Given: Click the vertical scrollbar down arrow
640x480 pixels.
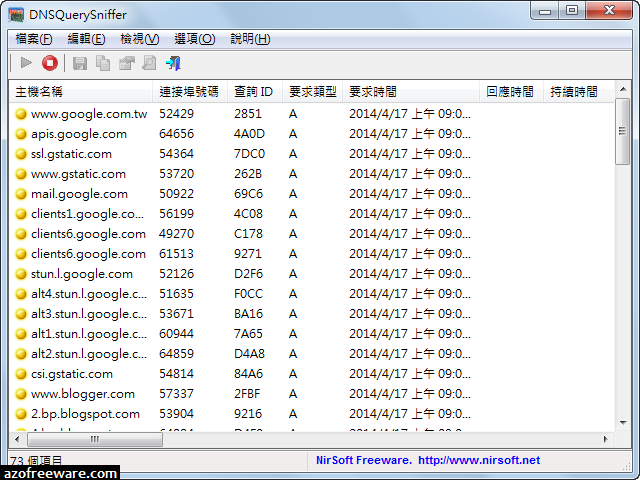Looking at the screenshot, I should tap(623, 423).
